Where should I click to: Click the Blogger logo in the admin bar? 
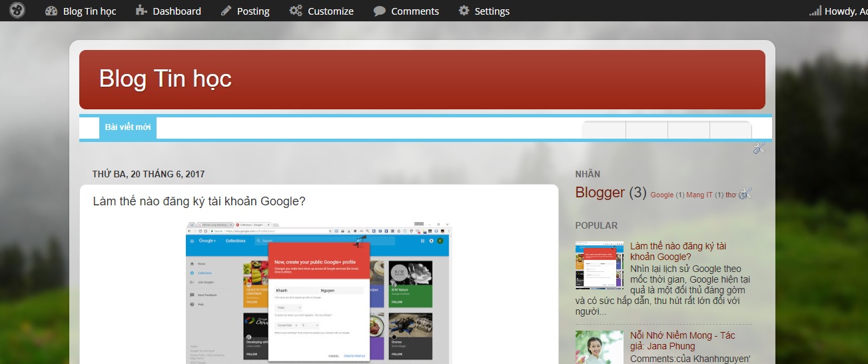pyautogui.click(x=17, y=11)
